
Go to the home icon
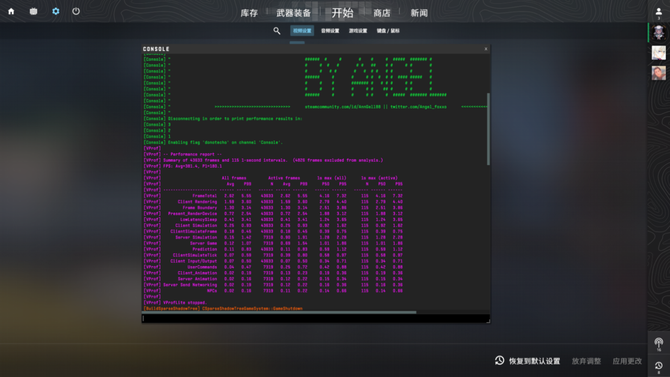(11, 12)
